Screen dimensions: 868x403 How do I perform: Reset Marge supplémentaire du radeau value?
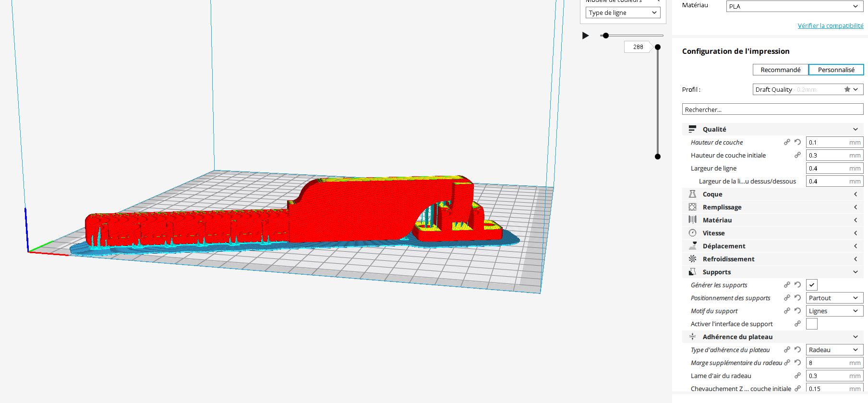pyautogui.click(x=797, y=363)
